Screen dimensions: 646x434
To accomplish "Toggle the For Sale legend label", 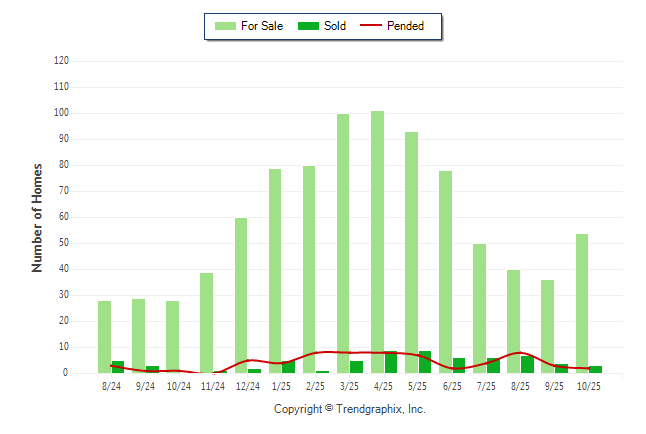I will point(262,26).
